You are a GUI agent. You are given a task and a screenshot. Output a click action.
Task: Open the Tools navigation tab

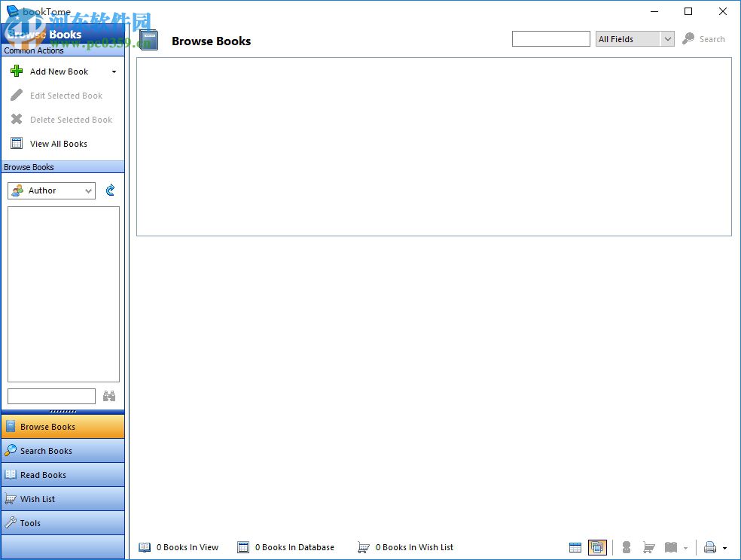pyautogui.click(x=63, y=523)
